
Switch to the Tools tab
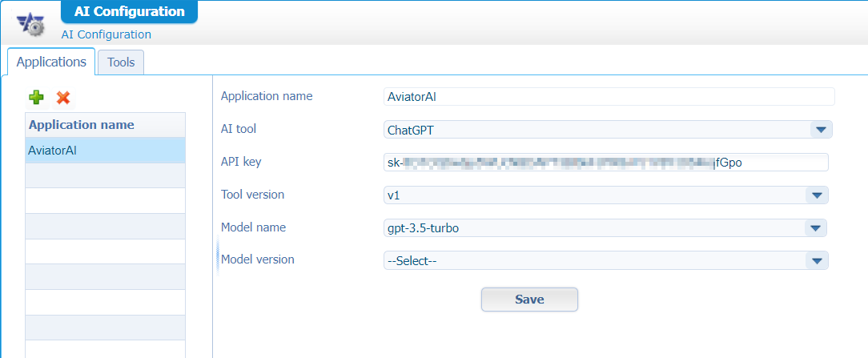(121, 62)
